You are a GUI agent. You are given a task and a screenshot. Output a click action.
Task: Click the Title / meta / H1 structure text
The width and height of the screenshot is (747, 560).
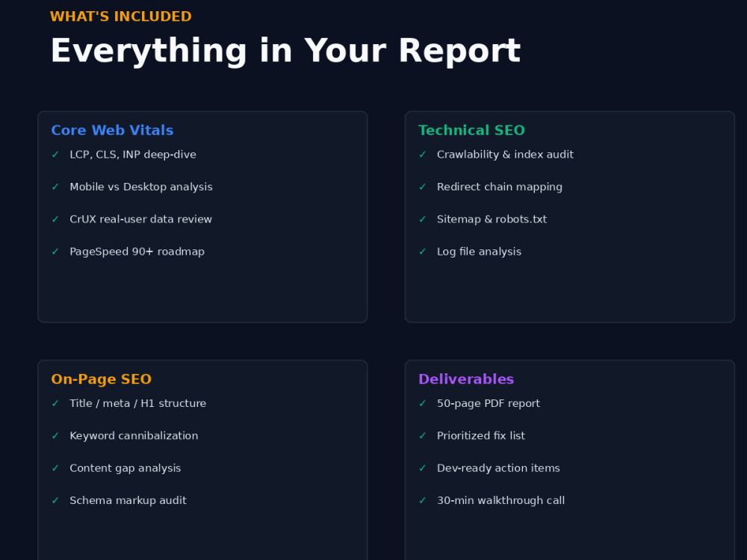point(138,404)
